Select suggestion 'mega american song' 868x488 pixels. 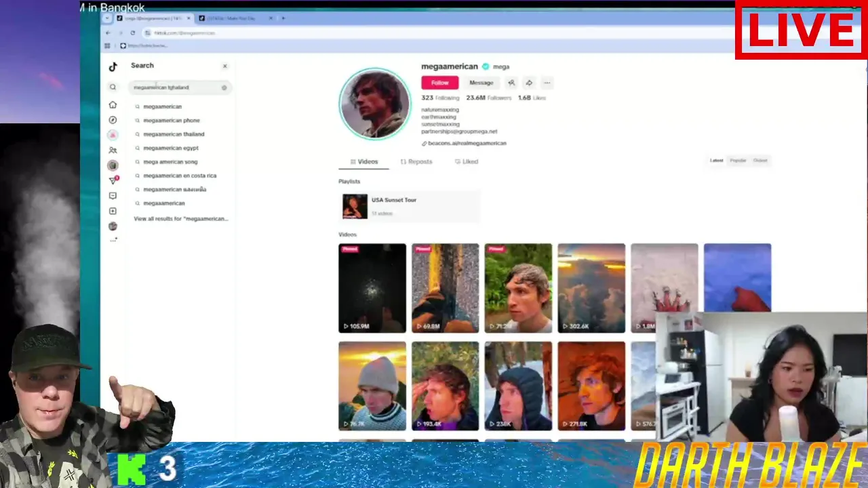point(170,162)
